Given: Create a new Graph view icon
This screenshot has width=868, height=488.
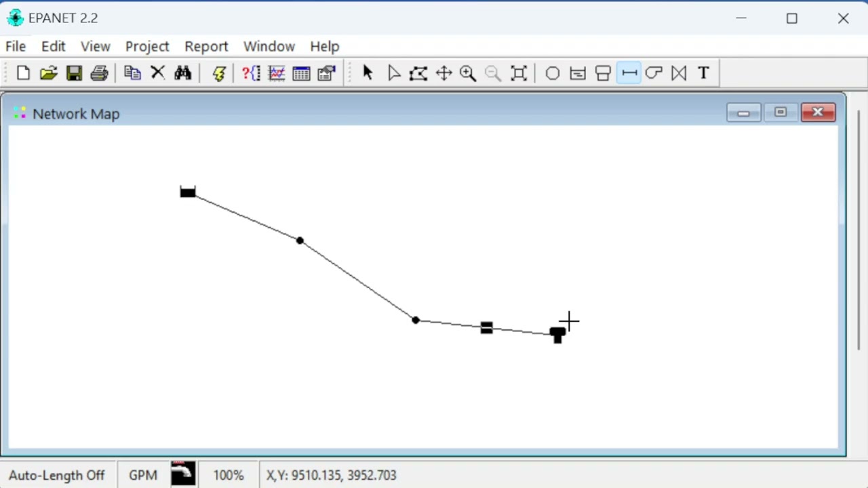Looking at the screenshot, I should [x=277, y=73].
